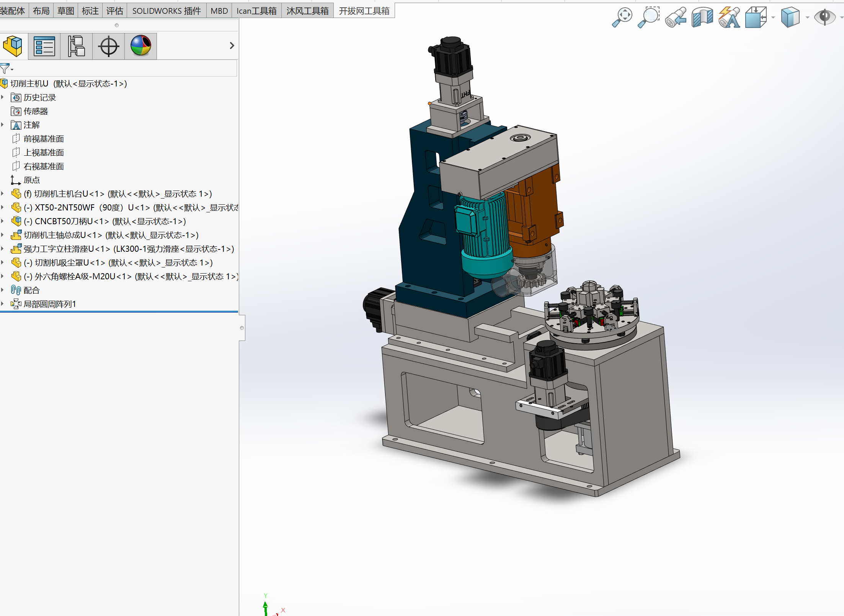
Task: Click the feature tree filter funnel icon
Action: (5, 69)
